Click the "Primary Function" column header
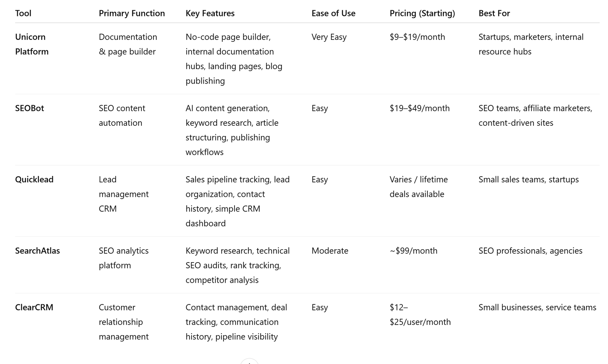Image resolution: width=608 pixels, height=364 pixels. coord(132,13)
